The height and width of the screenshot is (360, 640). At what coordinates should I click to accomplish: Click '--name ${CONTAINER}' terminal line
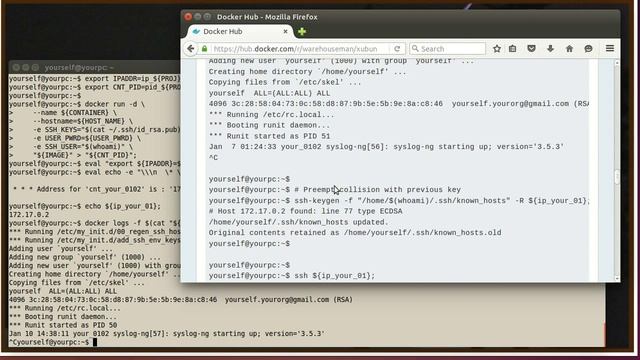pyautogui.click(x=62, y=113)
